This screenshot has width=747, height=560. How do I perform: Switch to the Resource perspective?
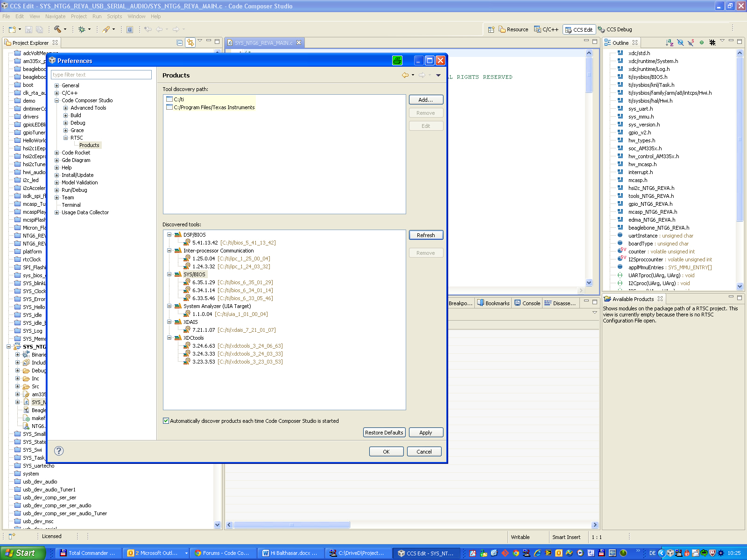[x=513, y=29]
